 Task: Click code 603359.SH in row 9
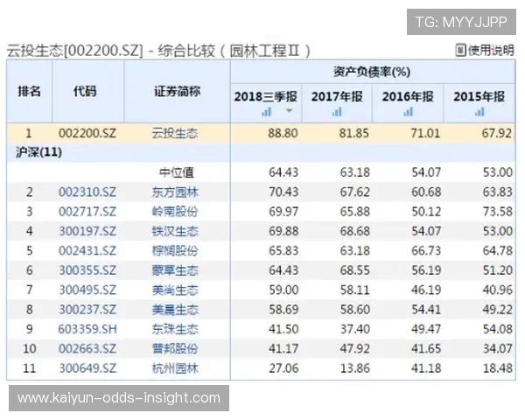(87, 329)
